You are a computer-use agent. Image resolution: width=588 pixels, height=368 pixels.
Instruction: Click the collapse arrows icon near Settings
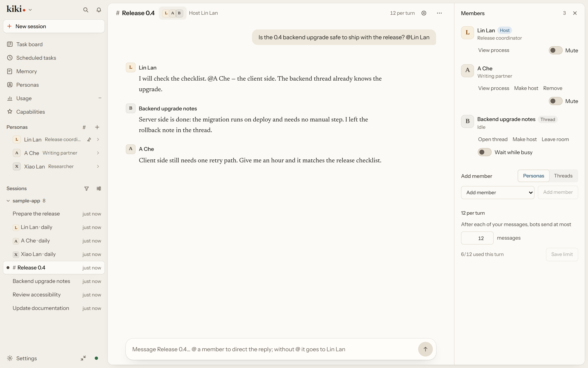pos(83,358)
